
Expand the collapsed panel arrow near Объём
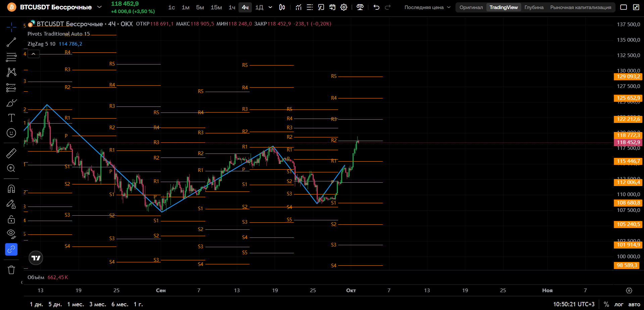point(22,282)
